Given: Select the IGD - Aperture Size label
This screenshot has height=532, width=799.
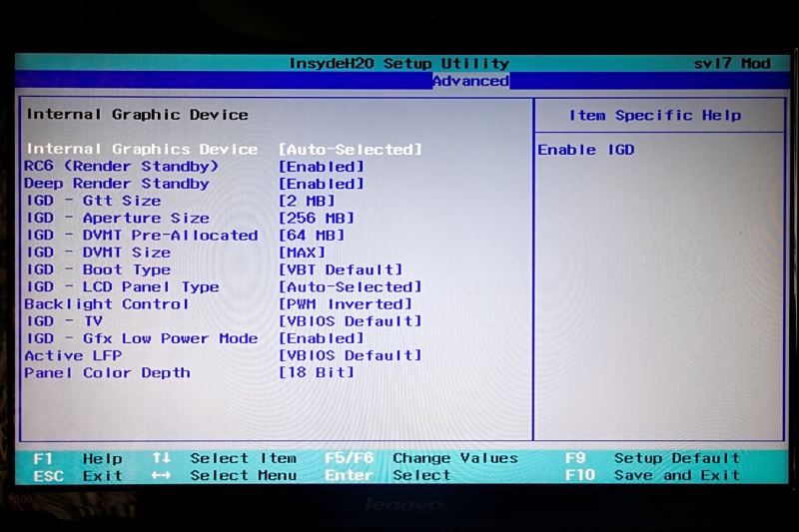Looking at the screenshot, I should click(x=118, y=218).
